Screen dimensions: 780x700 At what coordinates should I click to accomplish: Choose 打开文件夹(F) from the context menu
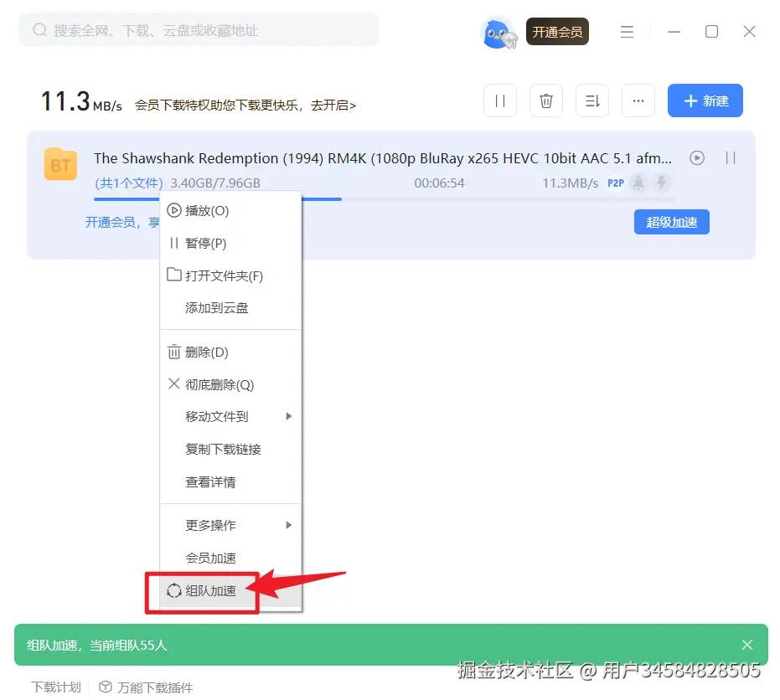tap(231, 275)
